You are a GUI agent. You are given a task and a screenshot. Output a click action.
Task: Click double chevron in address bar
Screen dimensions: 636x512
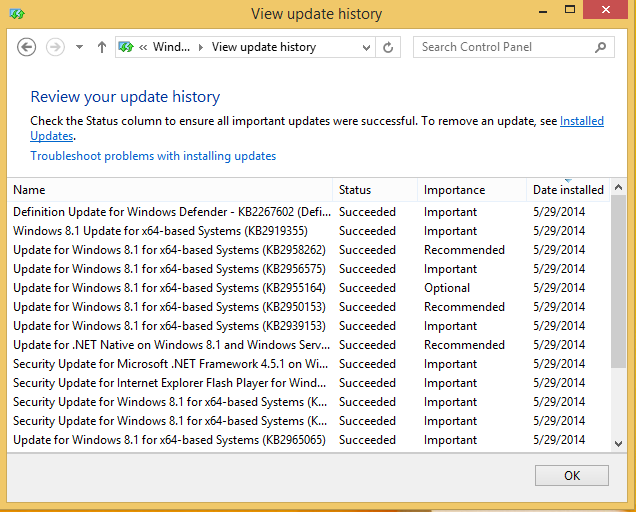pyautogui.click(x=143, y=47)
